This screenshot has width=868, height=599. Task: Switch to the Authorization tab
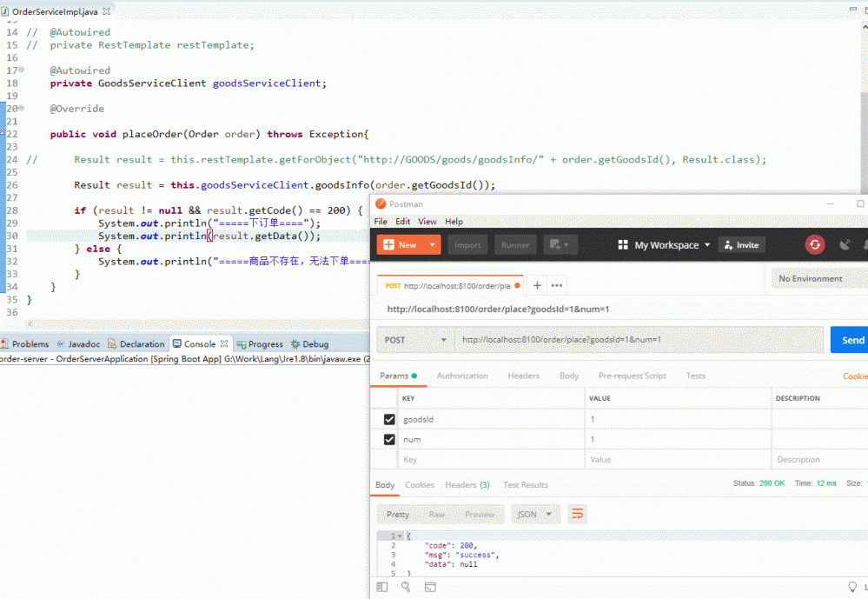[x=461, y=376]
